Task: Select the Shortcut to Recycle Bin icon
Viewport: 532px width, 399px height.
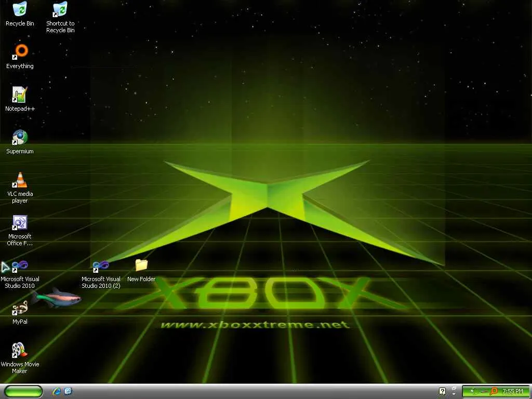Action: pos(60,17)
